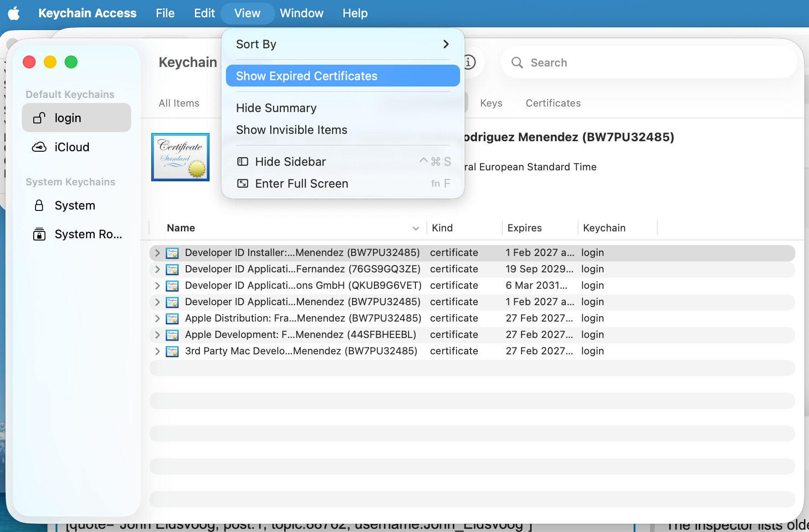Choose Show Expired Certificates
The height and width of the screenshot is (532, 809).
coord(343,76)
